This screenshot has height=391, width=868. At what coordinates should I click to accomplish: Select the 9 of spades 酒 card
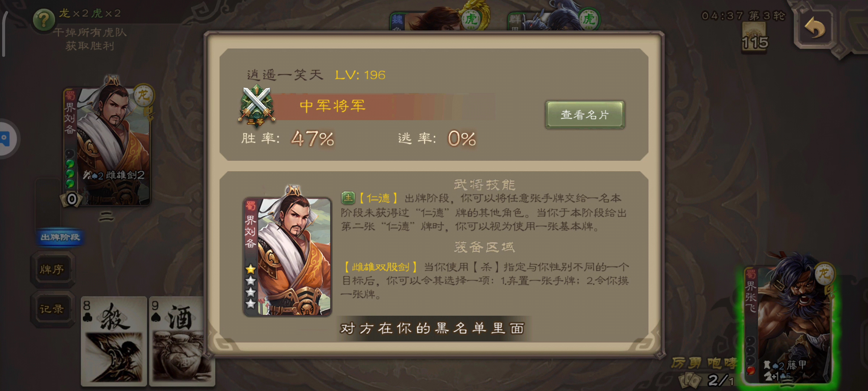[177, 341]
